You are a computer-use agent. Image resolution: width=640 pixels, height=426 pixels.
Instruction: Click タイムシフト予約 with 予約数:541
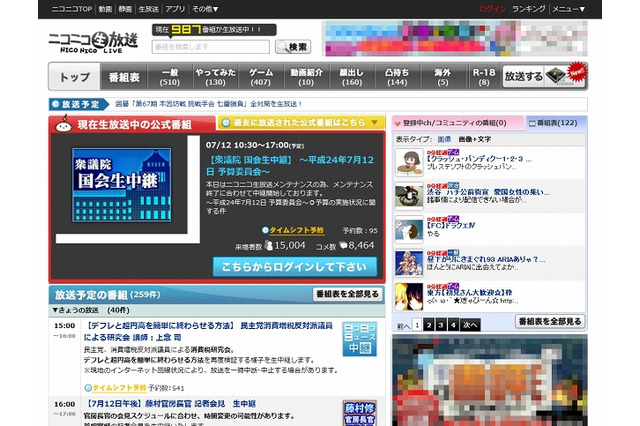tap(115, 388)
